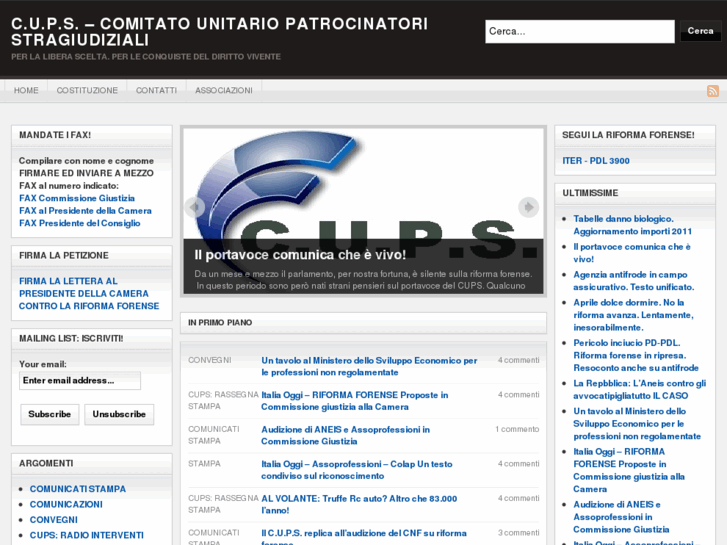Open the HOME menu item

(26, 90)
